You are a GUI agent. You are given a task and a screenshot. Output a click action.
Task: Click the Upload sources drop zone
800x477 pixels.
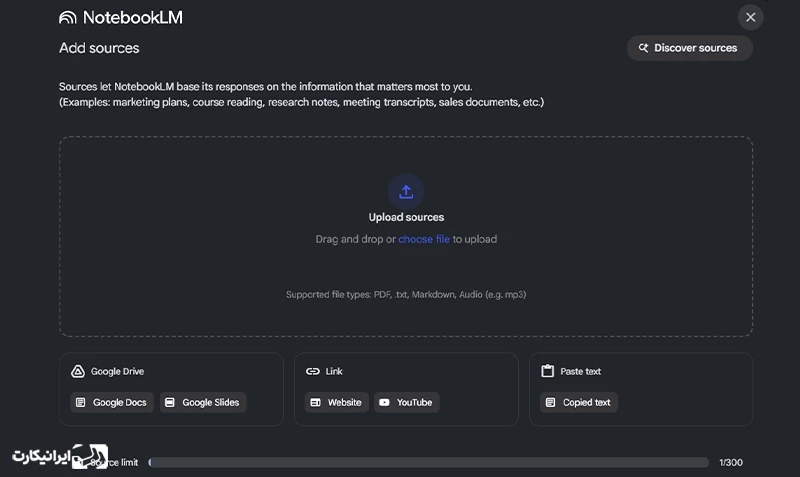pyautogui.click(x=406, y=236)
